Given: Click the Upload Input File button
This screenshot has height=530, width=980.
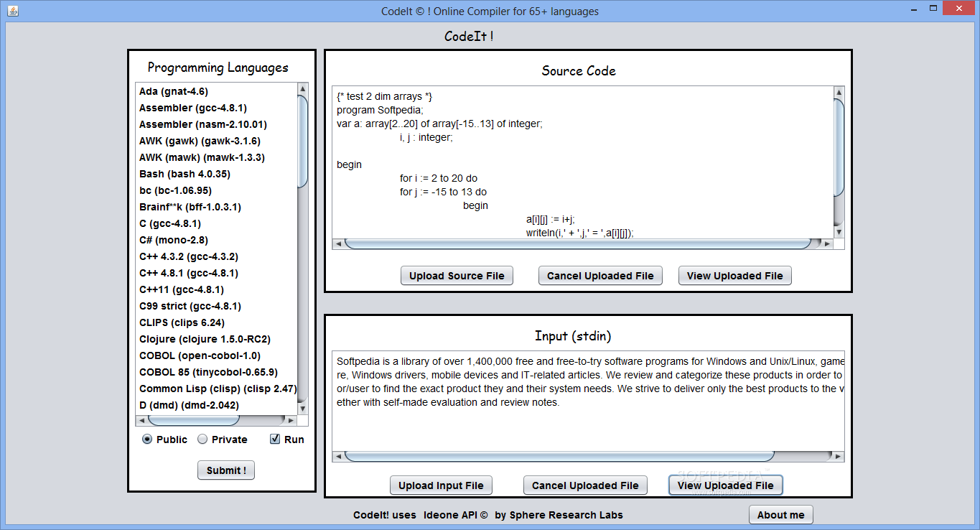Looking at the screenshot, I should (441, 485).
